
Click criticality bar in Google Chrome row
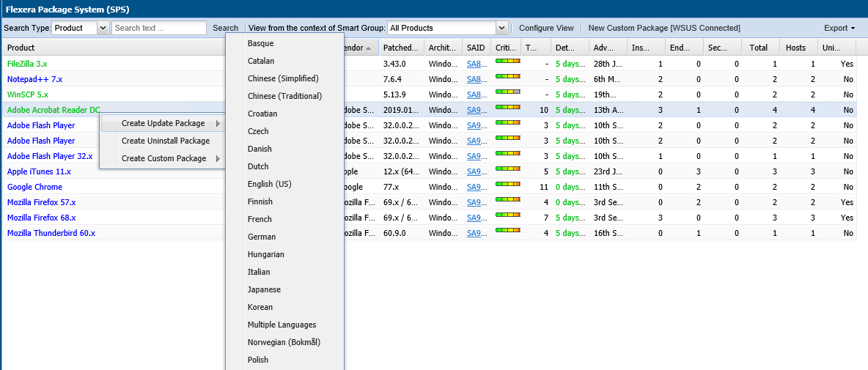point(508,183)
